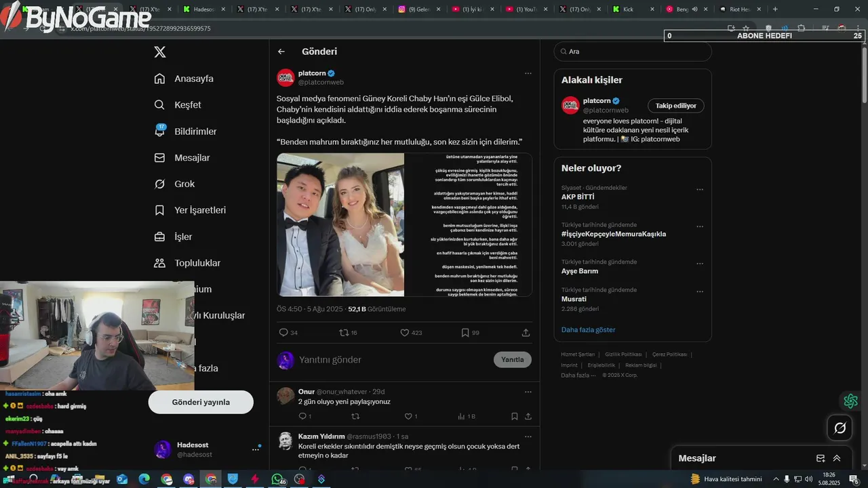The width and height of the screenshot is (868, 488).
Task: Compose a new message in Mesajlar panel
Action: 821,458
